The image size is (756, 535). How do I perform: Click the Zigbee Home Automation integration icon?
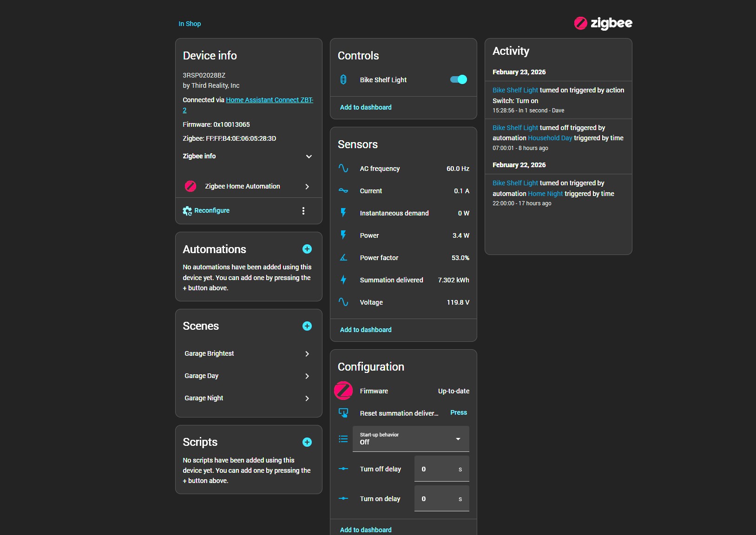click(191, 186)
